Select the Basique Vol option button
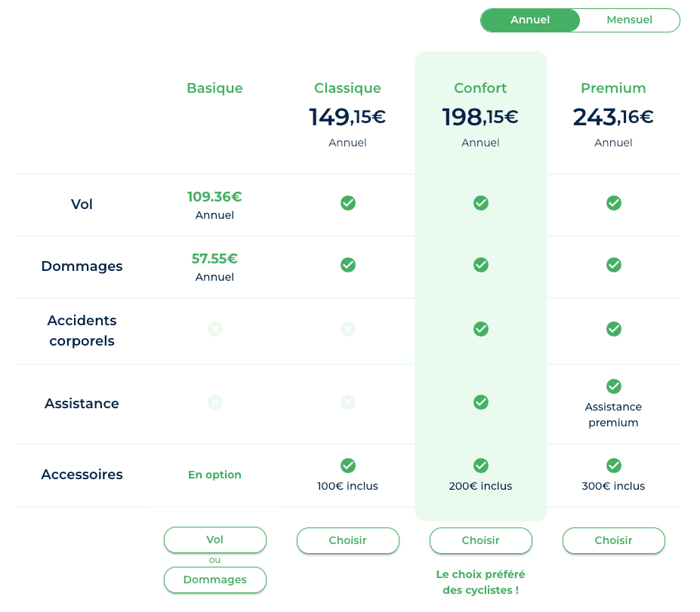700x612 pixels. (215, 540)
